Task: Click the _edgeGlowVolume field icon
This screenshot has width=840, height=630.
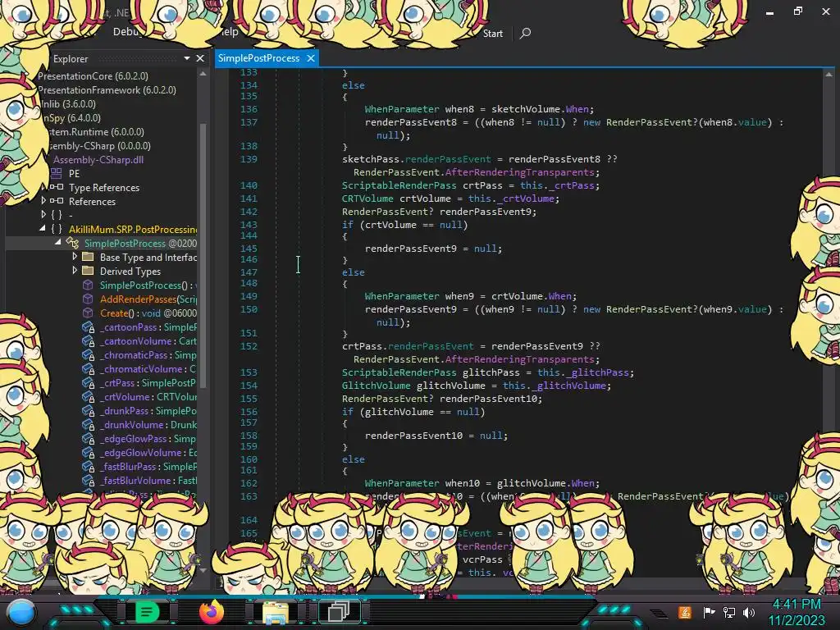Action: pyautogui.click(x=89, y=452)
